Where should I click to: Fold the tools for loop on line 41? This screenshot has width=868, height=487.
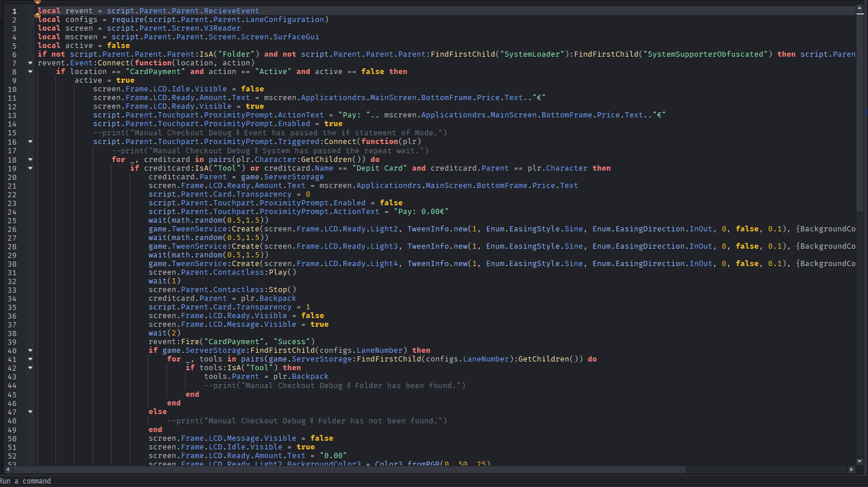click(30, 359)
